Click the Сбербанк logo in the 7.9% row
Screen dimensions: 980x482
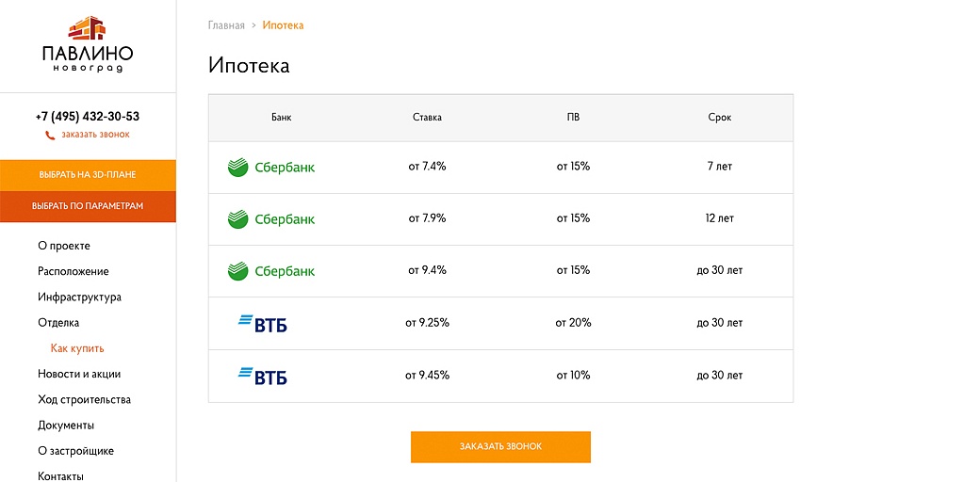[x=271, y=219]
